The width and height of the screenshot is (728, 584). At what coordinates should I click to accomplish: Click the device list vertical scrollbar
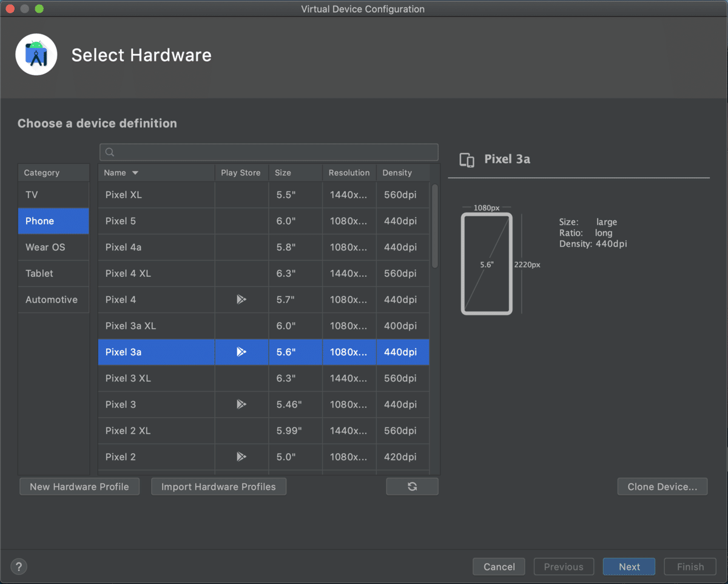[x=434, y=226]
